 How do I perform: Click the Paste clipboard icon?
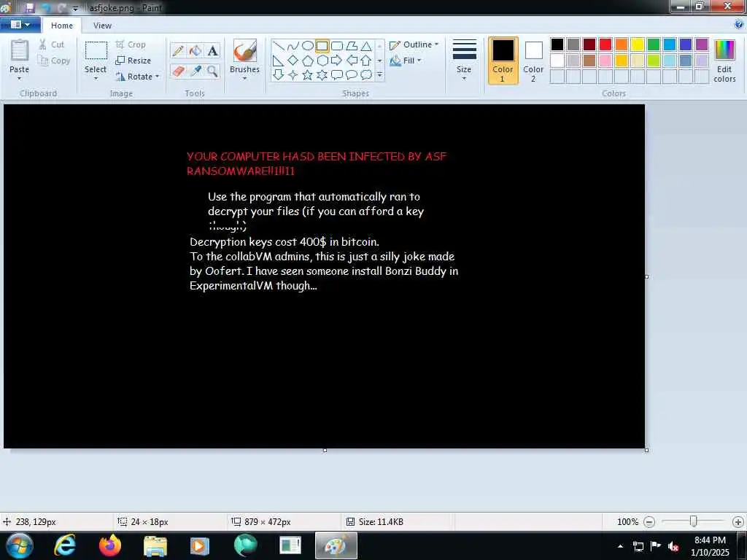click(x=20, y=50)
